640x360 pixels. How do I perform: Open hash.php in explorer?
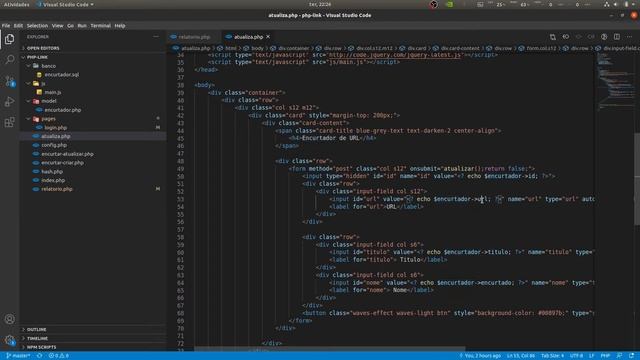click(52, 172)
